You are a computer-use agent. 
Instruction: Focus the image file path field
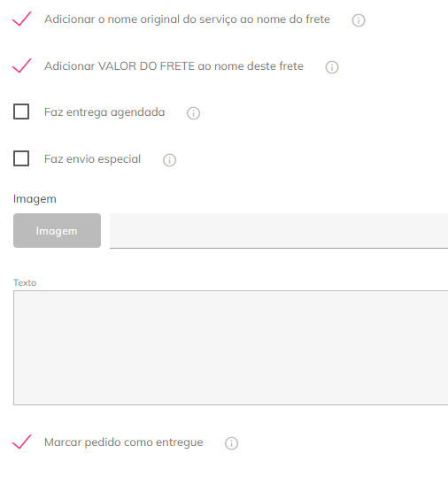[x=279, y=231]
